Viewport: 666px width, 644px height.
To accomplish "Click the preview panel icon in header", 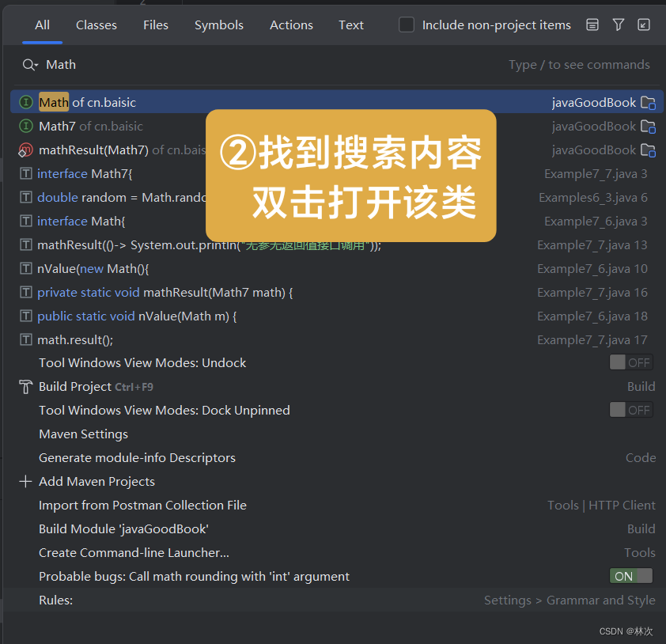I will point(592,25).
